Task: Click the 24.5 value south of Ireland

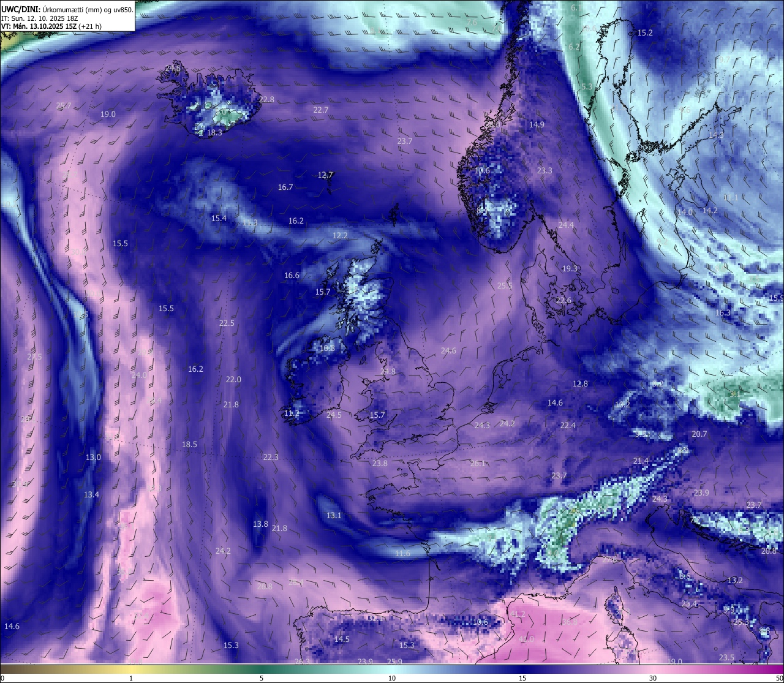Action: click(334, 415)
